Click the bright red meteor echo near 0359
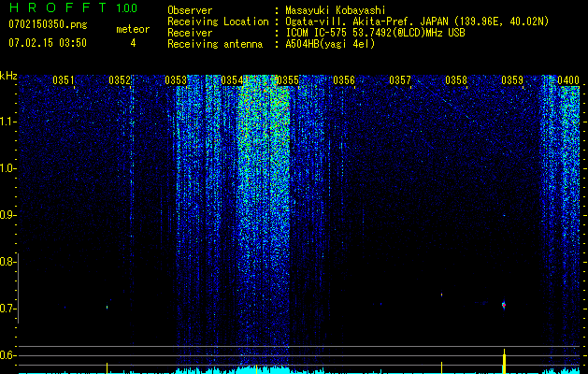 click(x=504, y=305)
